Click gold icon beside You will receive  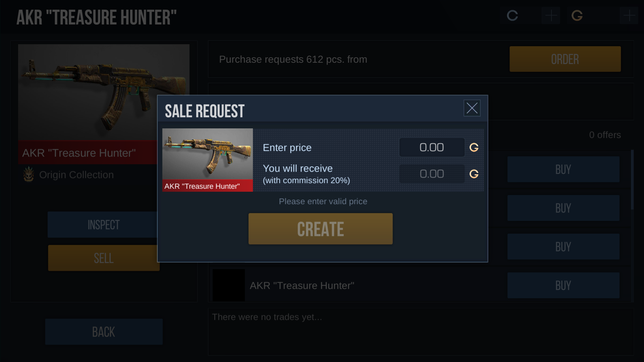[x=474, y=174]
